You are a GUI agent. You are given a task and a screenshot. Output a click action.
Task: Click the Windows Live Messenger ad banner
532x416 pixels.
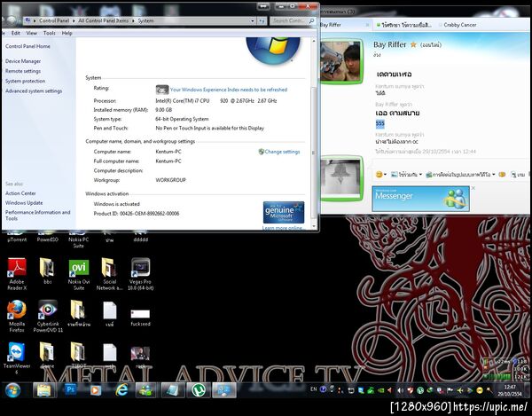click(x=420, y=199)
